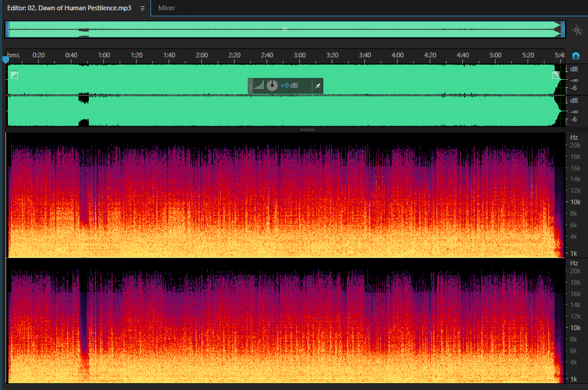Click the 8k label on lower spectral scale

(573, 339)
